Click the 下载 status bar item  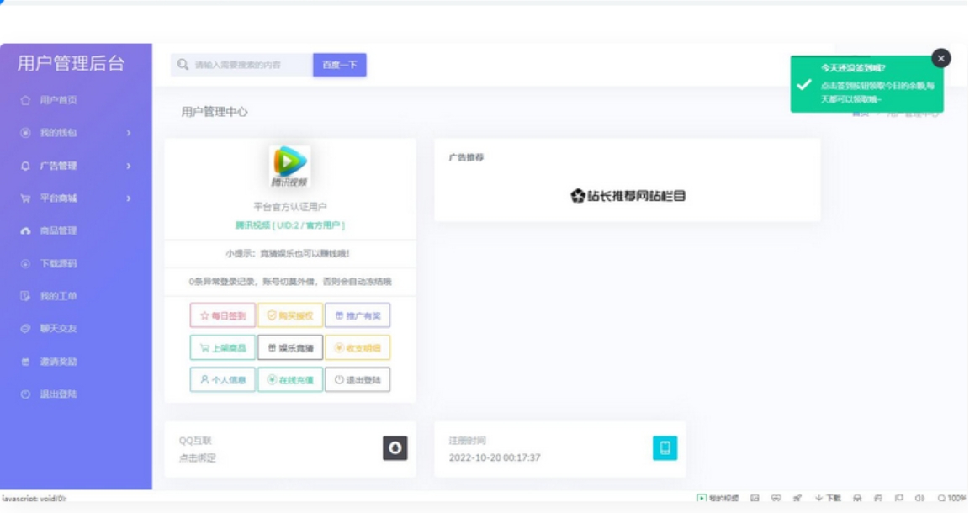tap(828, 498)
